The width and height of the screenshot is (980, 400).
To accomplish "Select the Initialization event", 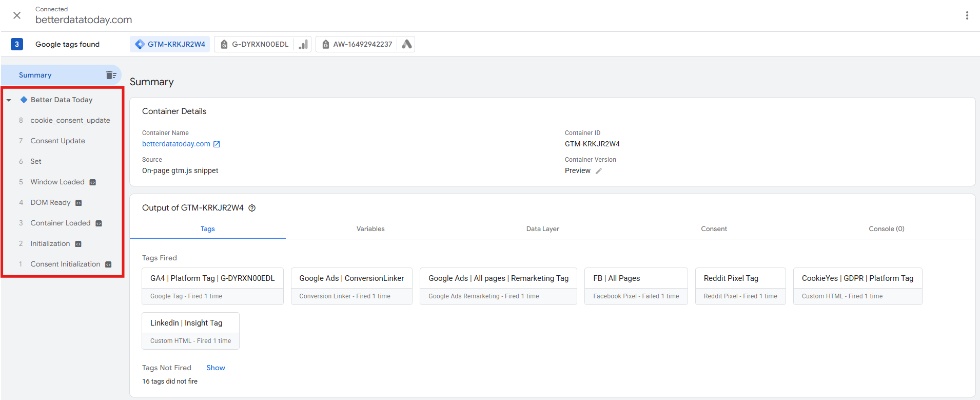I will coord(50,243).
